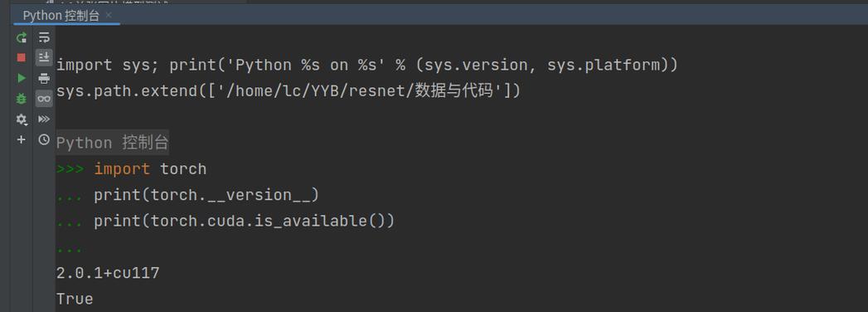
Task: Attach debugger using the green bug icon
Action: coord(21,99)
